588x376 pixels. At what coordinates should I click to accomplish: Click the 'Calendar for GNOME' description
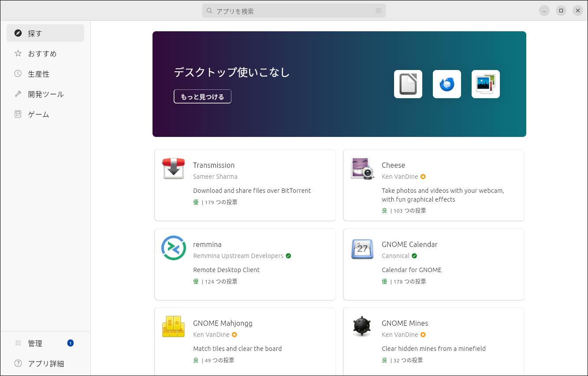[412, 270]
